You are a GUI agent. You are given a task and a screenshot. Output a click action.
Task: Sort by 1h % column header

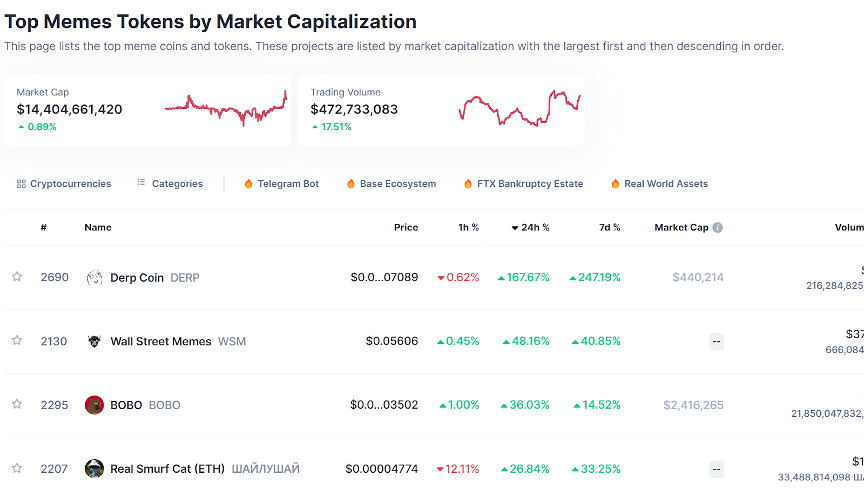[468, 228]
